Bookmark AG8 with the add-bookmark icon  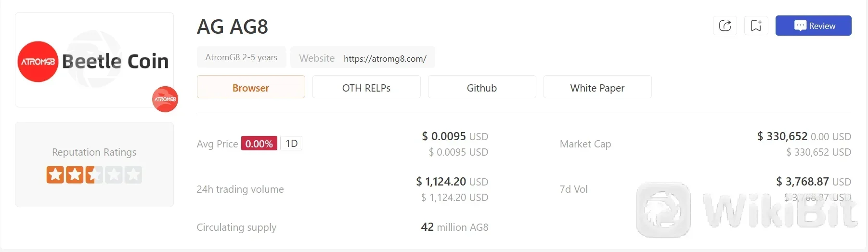756,26
